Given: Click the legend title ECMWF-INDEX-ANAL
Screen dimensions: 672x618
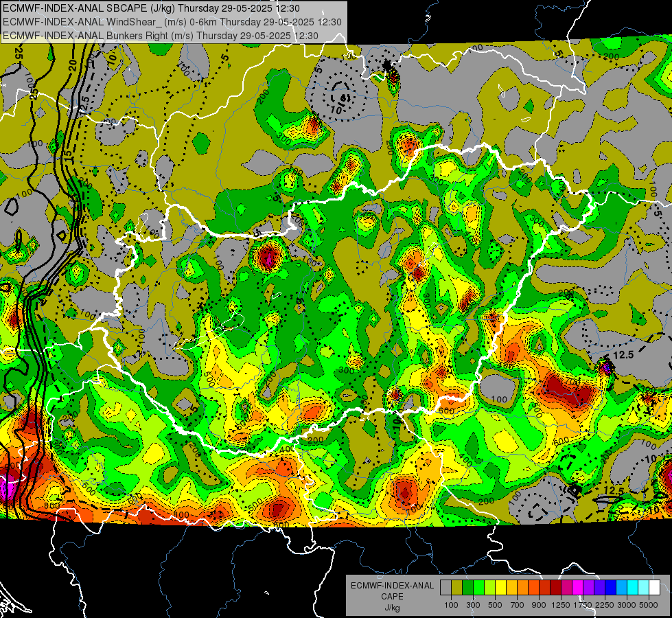Looking at the screenshot, I should (x=393, y=586).
